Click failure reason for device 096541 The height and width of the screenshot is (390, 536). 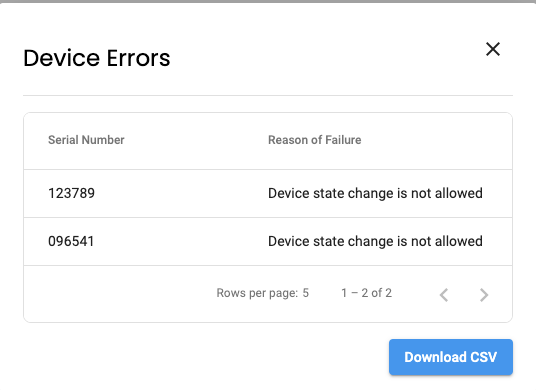coord(375,241)
